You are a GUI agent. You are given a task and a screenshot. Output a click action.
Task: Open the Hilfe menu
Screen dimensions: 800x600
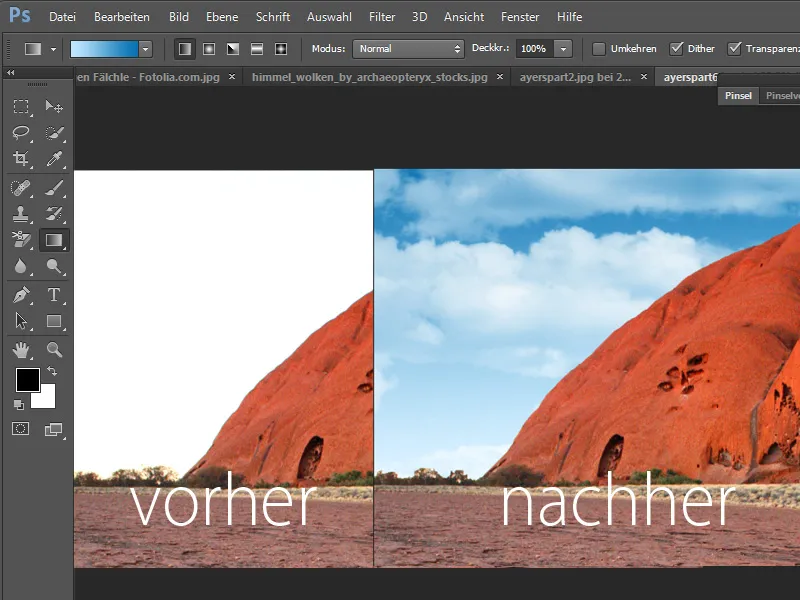tap(569, 17)
